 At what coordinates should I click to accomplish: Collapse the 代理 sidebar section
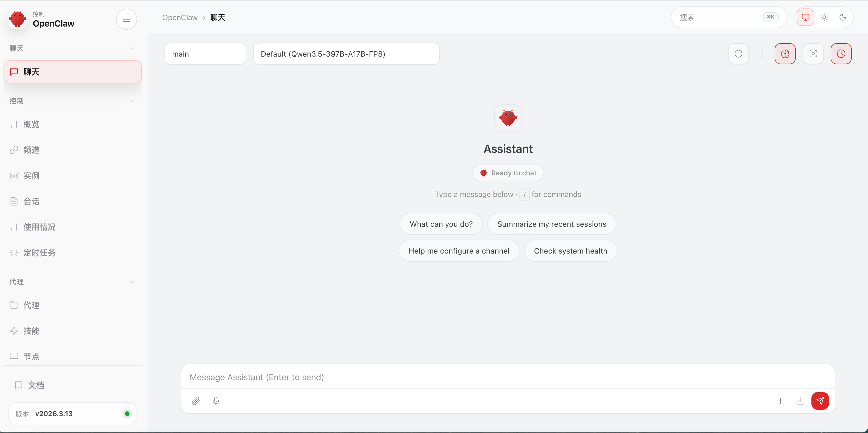point(132,282)
